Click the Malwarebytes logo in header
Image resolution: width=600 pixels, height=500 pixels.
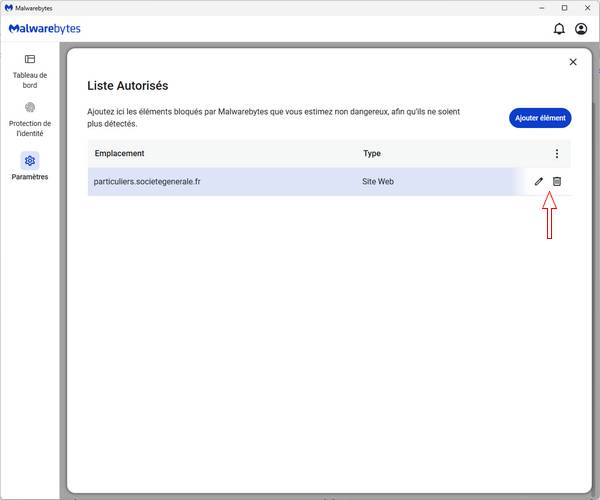click(45, 29)
